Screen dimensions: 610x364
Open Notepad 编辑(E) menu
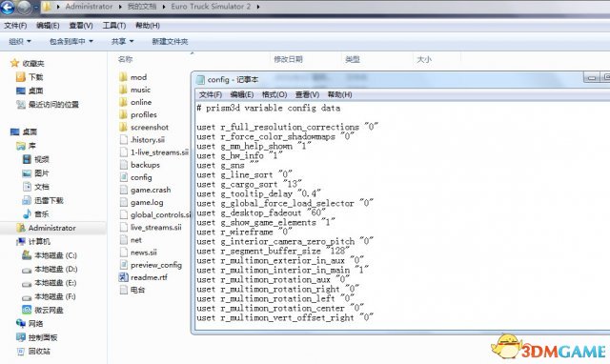click(241, 94)
